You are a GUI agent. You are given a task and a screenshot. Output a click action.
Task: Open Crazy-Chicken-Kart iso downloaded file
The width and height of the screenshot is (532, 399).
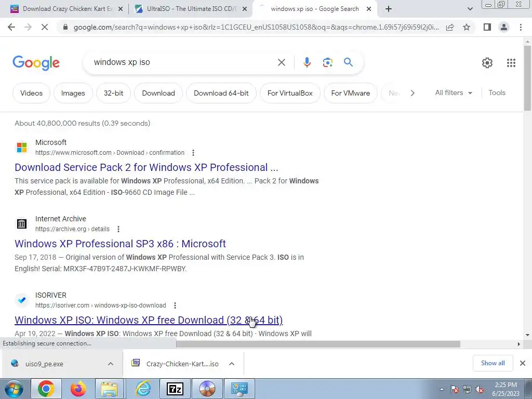[x=182, y=364]
